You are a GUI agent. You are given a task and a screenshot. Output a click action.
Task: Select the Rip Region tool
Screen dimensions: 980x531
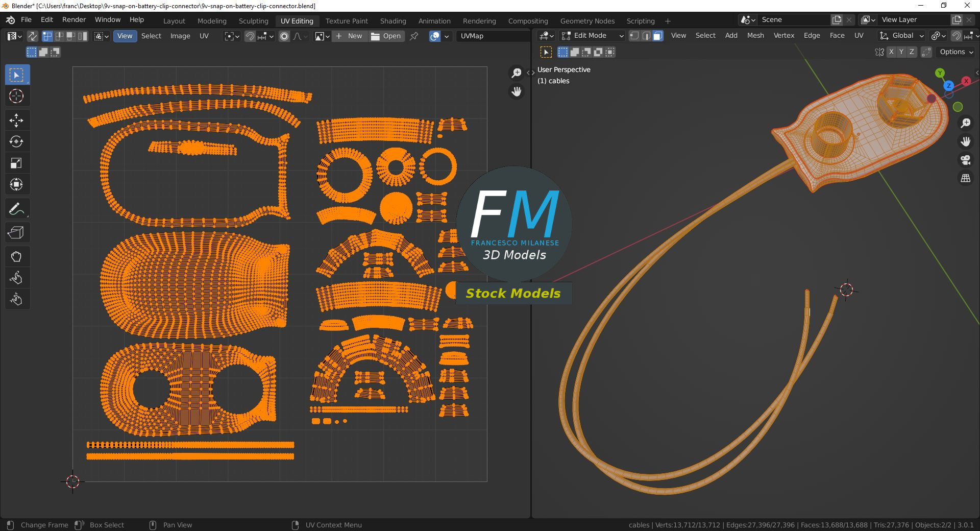click(x=16, y=233)
